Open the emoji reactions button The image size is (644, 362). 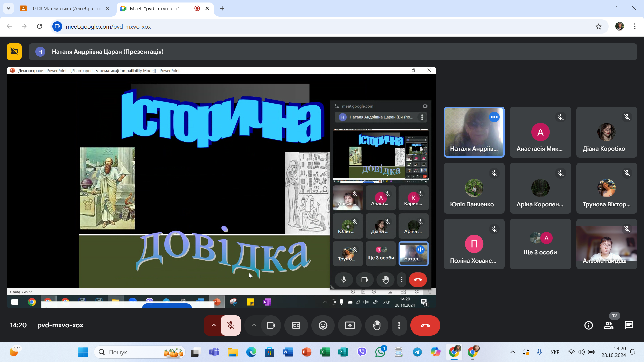pos(323,325)
